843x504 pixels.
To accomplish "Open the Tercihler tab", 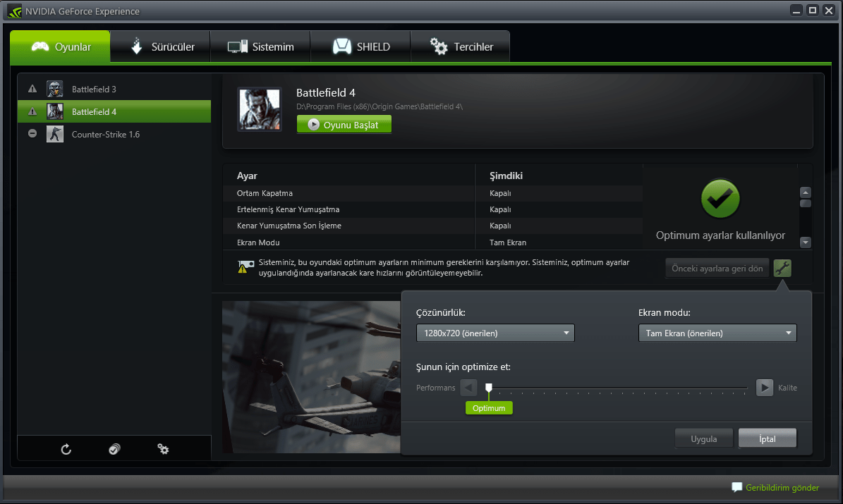I will [x=460, y=47].
